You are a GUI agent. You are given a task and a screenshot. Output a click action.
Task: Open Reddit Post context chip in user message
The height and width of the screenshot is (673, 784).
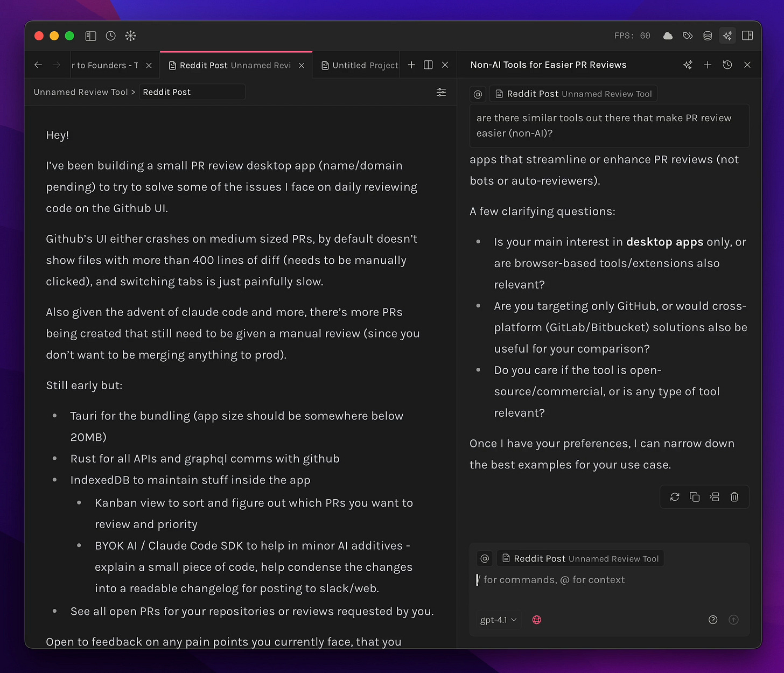(573, 94)
